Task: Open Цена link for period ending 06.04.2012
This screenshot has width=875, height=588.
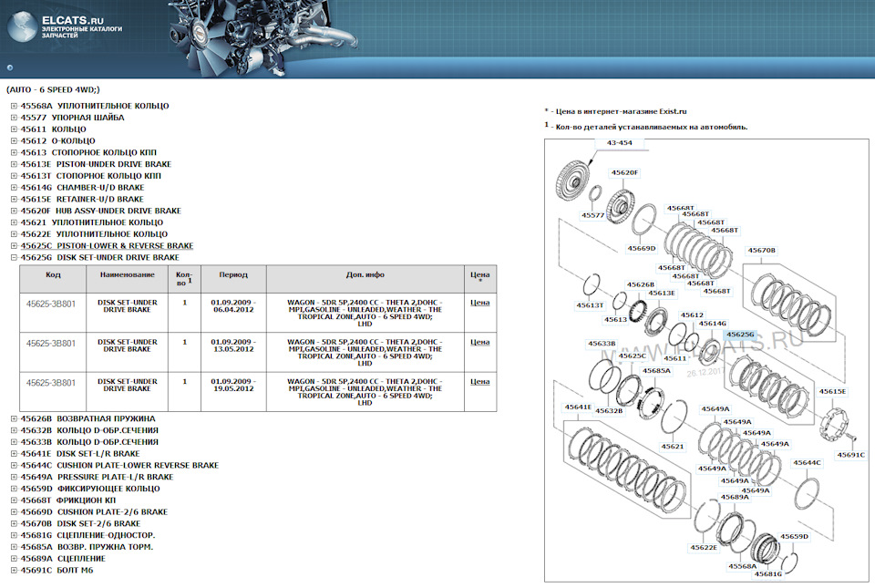Action: pyautogui.click(x=479, y=303)
